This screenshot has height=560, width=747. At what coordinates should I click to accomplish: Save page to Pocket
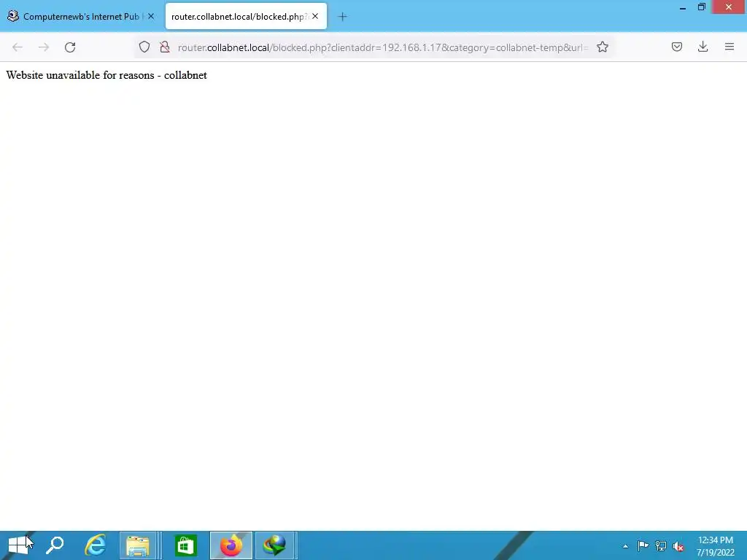pos(676,47)
